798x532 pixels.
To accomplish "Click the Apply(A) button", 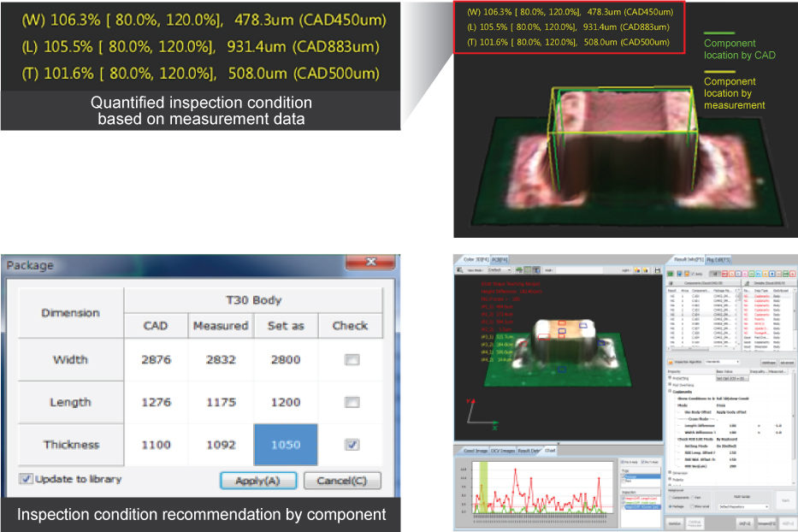I will (x=257, y=481).
